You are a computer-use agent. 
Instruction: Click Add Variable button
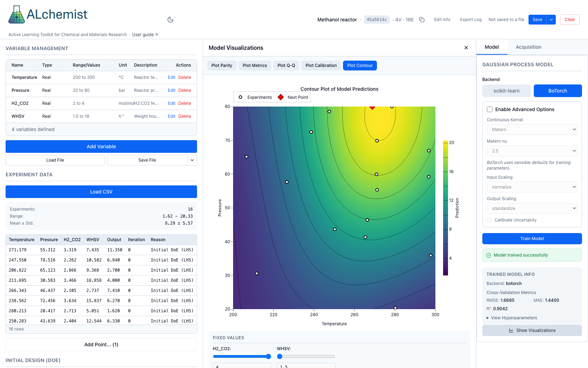coord(101,146)
